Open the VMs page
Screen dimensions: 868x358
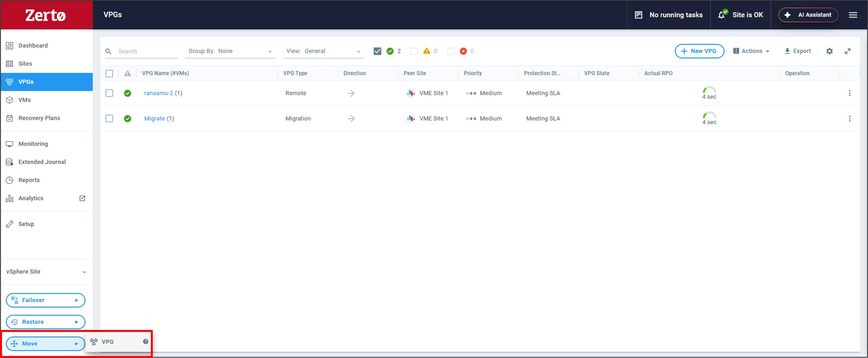point(47,100)
